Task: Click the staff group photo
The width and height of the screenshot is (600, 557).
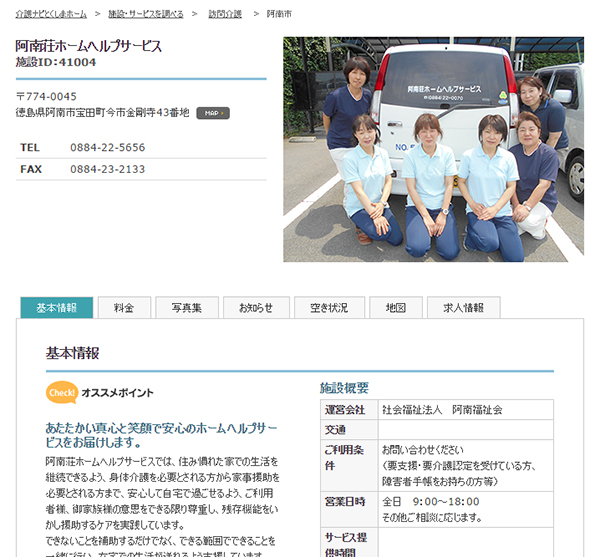Action: 433,149
